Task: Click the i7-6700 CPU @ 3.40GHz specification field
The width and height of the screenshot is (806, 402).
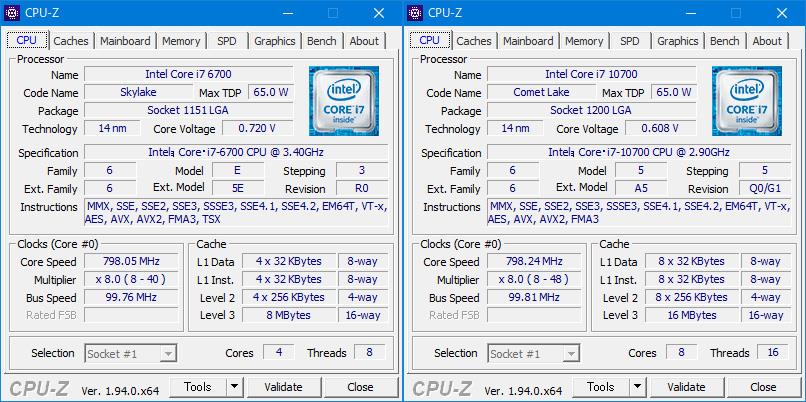Action: 236,152
